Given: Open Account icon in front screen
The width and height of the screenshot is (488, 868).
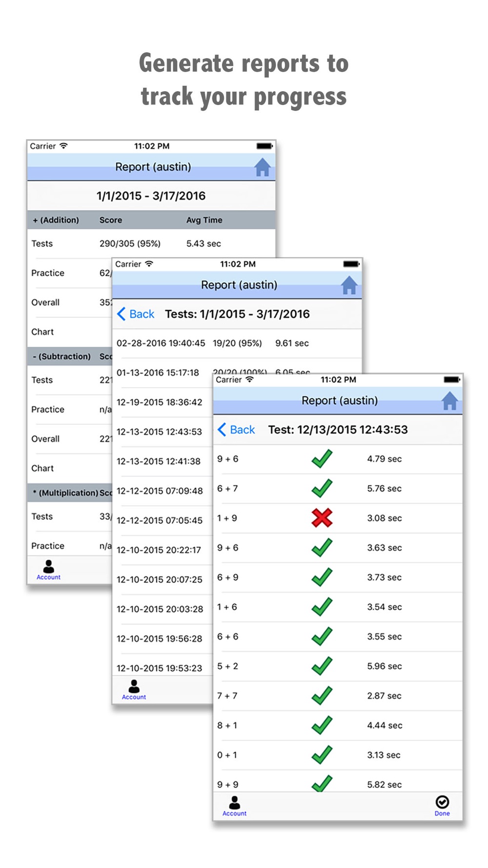Looking at the screenshot, I should (234, 806).
